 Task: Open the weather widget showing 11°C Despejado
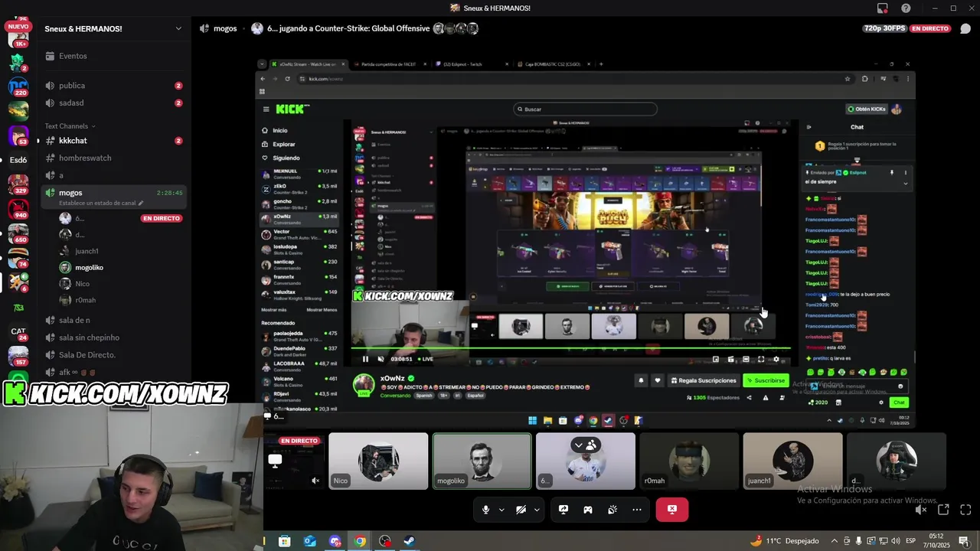(785, 540)
